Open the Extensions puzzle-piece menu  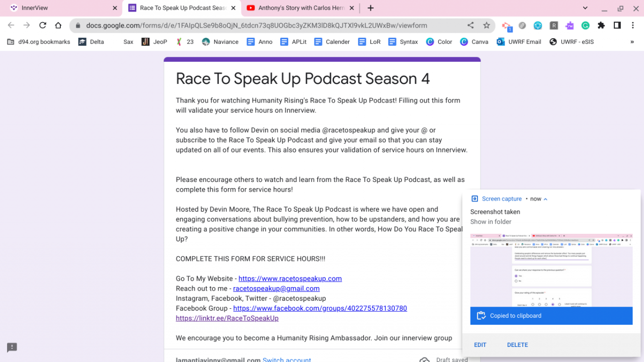601,25
